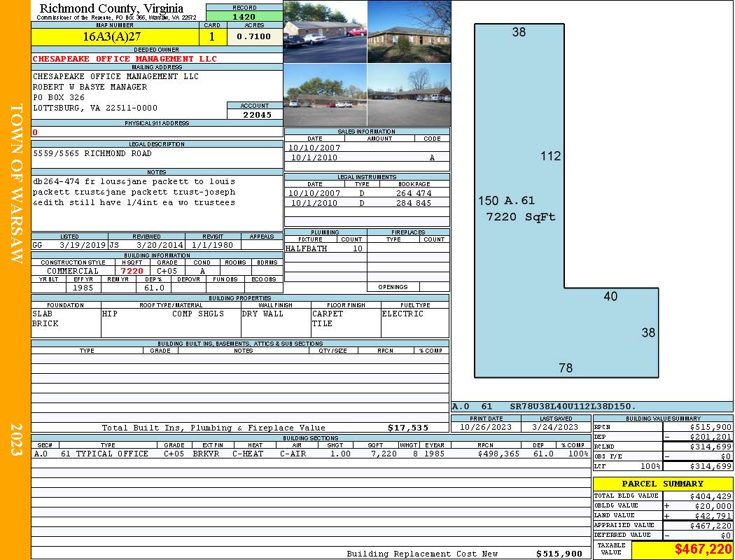Click foundation value SLAB
Image resolution: width=735 pixels, height=560 pixels.
click(42, 314)
